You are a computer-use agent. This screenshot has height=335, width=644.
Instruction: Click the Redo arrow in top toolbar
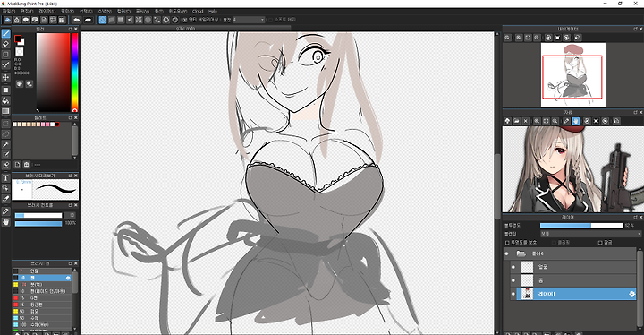pyautogui.click(x=88, y=20)
